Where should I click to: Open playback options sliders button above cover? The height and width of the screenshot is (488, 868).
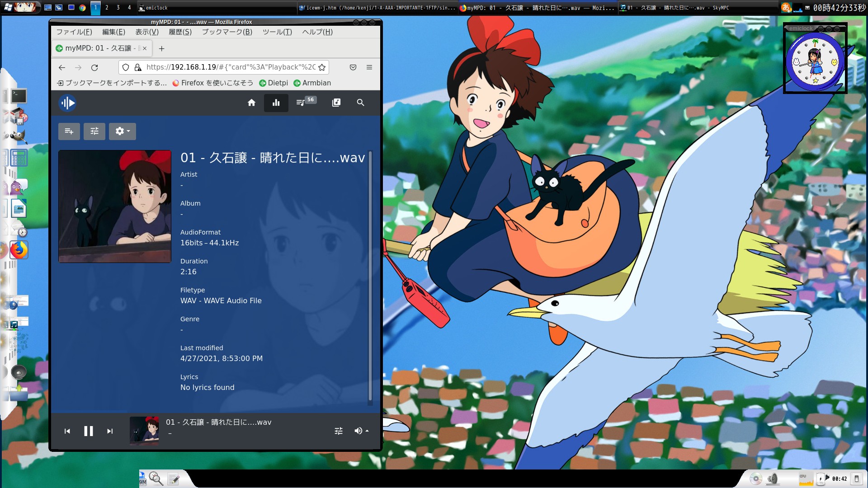pos(94,131)
